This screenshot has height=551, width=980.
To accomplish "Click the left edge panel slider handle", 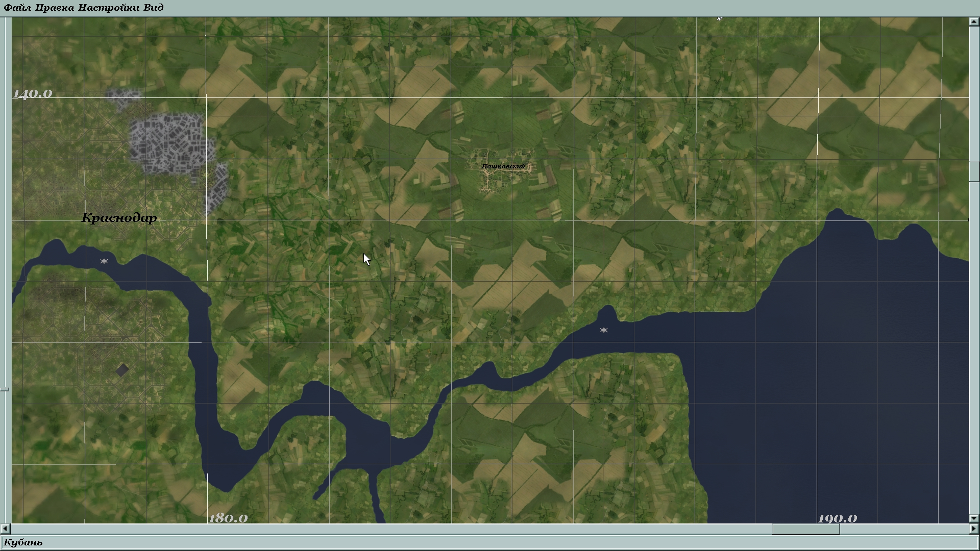I will coord(5,389).
